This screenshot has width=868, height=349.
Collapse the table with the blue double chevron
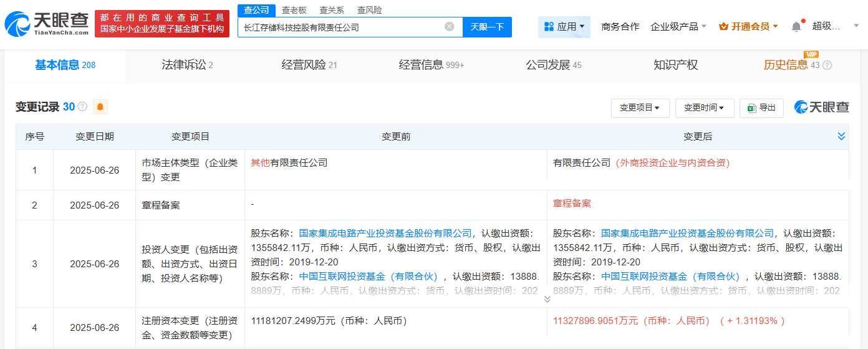(841, 136)
